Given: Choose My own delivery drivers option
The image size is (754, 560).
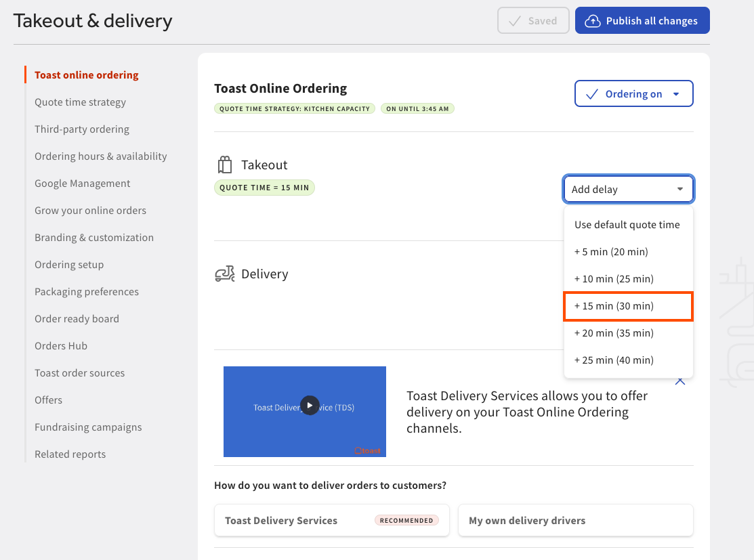Looking at the screenshot, I should (x=576, y=520).
